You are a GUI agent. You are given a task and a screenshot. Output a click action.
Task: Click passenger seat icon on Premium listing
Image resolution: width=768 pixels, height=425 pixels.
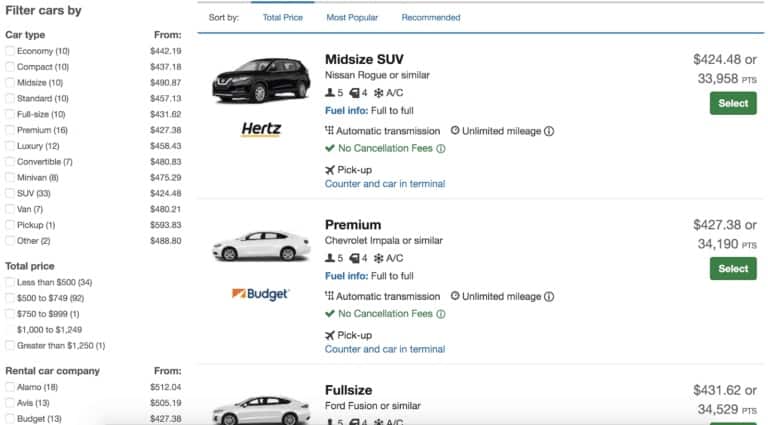tap(330, 258)
